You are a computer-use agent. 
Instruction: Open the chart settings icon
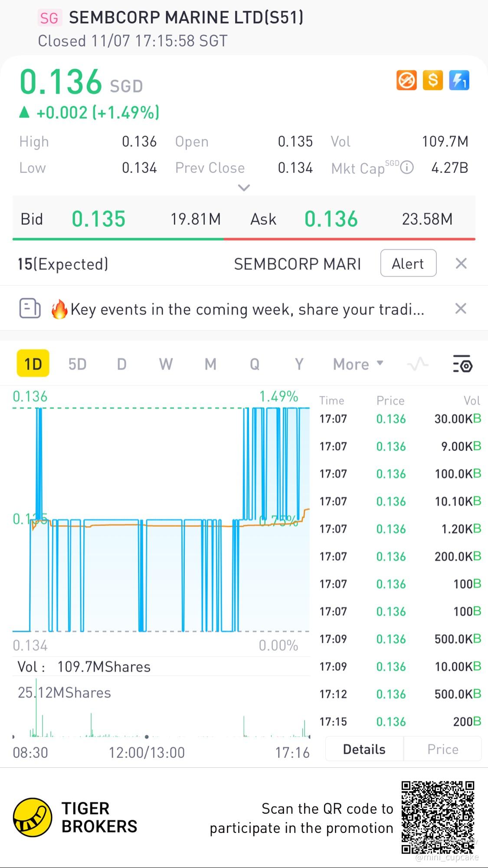pos(462,364)
